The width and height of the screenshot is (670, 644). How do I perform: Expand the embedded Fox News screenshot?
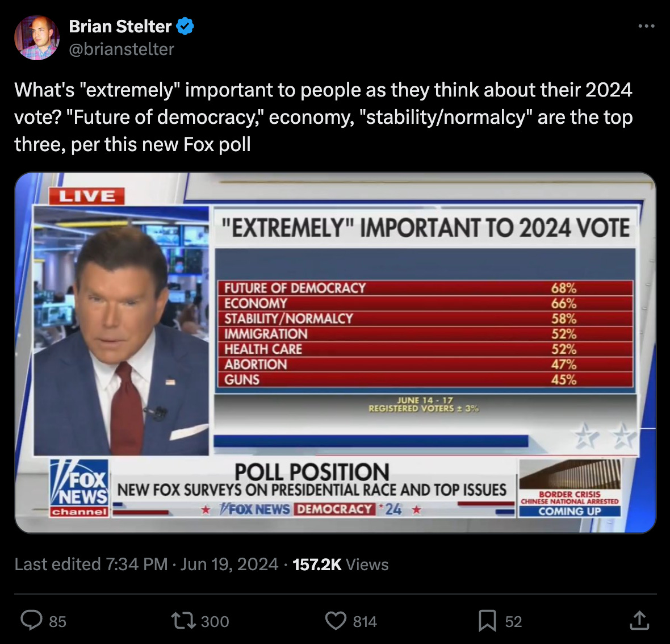tap(335, 352)
